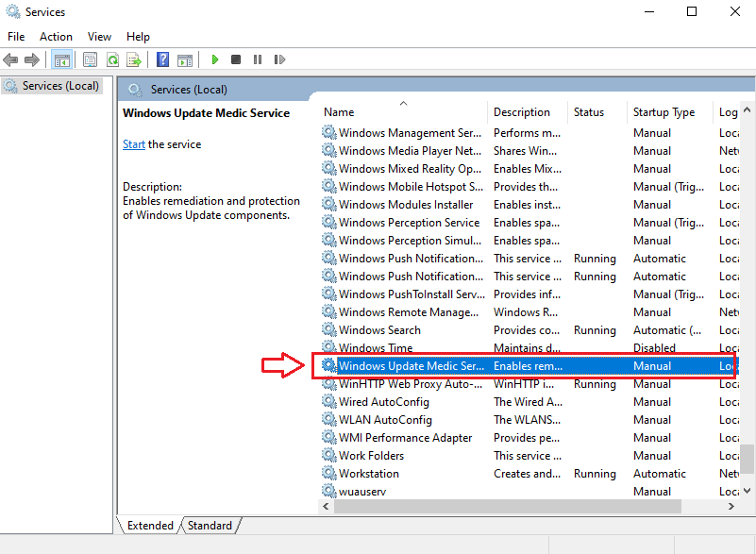Sort by the Status column header
Screen dimensions: 756x554
click(596, 112)
